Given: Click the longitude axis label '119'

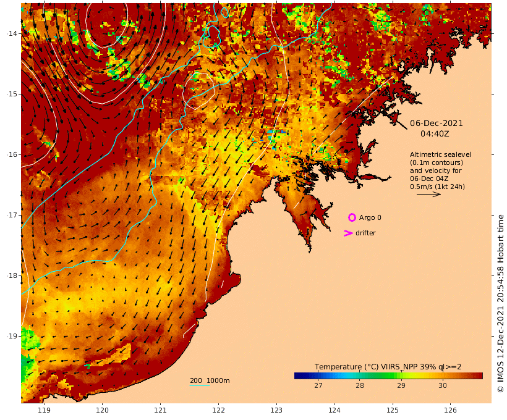Looking at the screenshot, I should [x=45, y=410].
